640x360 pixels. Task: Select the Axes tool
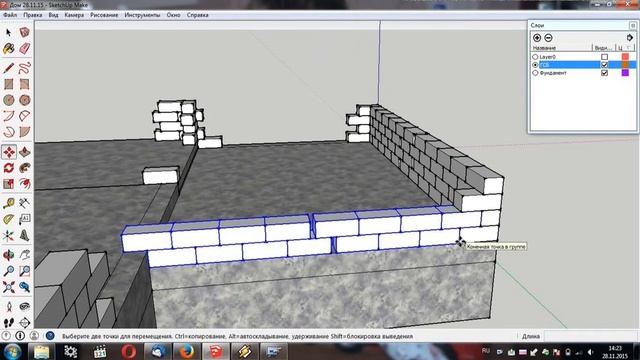pos(9,236)
